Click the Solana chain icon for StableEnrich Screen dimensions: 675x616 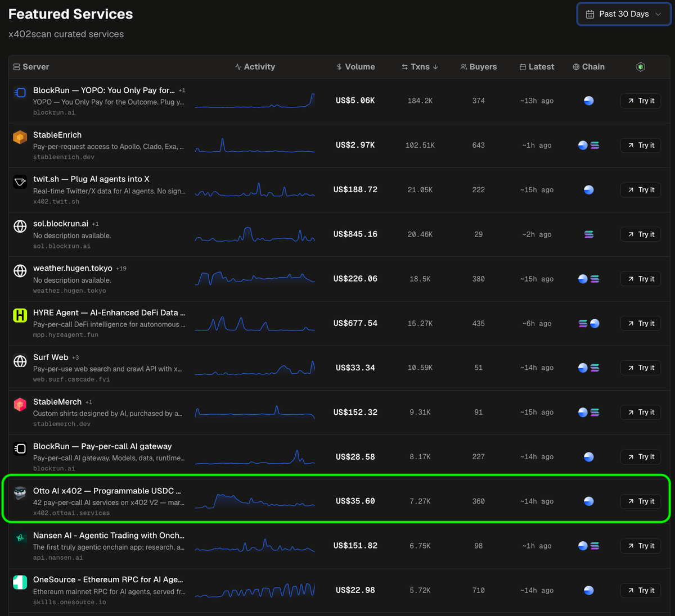pos(595,145)
